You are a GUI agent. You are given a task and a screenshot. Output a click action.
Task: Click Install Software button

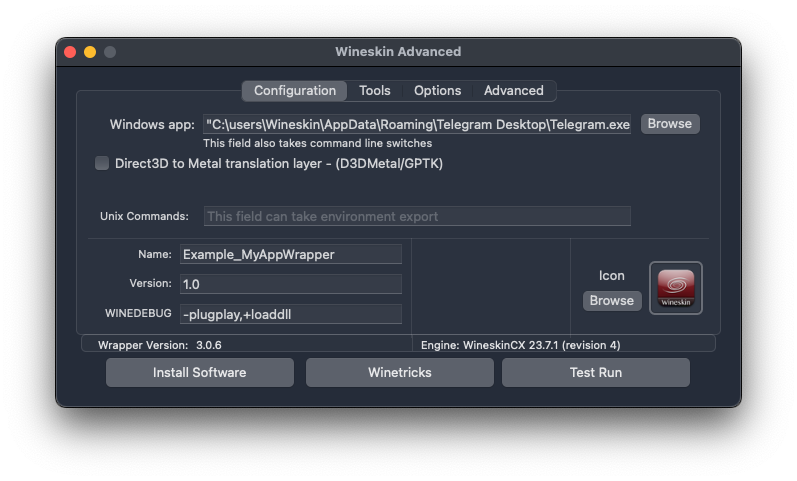200,372
